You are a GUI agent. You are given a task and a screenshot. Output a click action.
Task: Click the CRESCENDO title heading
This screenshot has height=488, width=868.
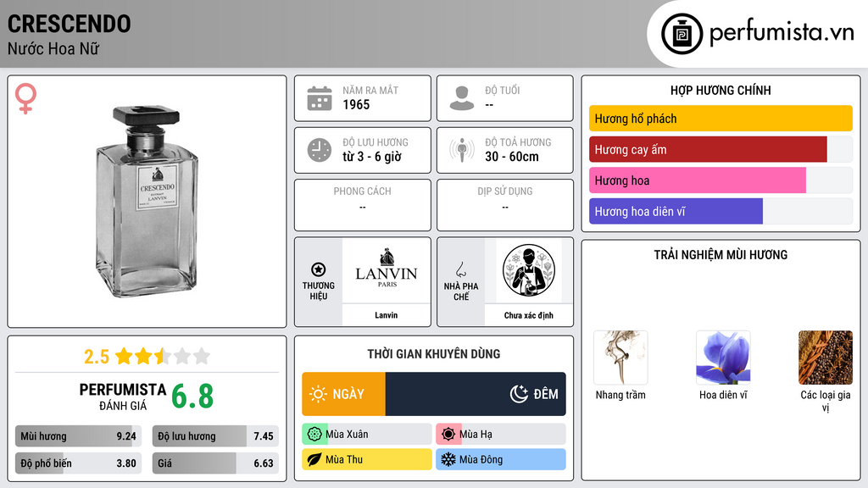click(70, 24)
